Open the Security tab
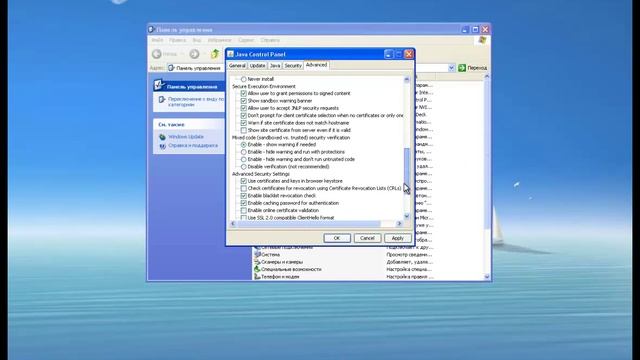This screenshot has height=360, width=640. pos(293,66)
